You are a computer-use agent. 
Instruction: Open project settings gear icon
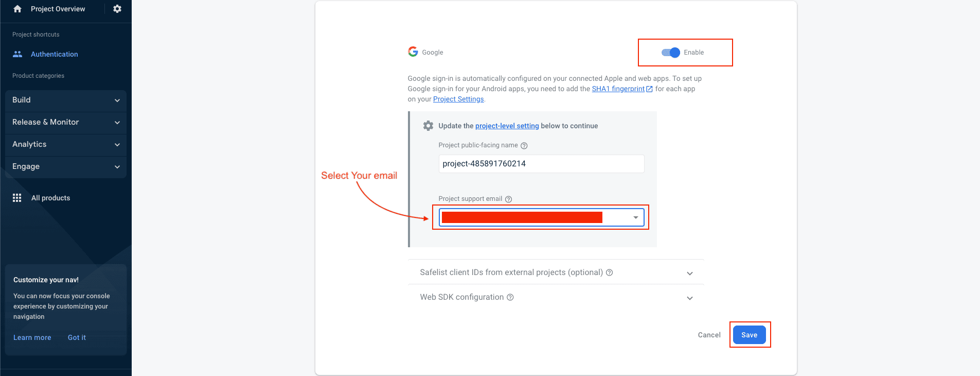(x=117, y=9)
